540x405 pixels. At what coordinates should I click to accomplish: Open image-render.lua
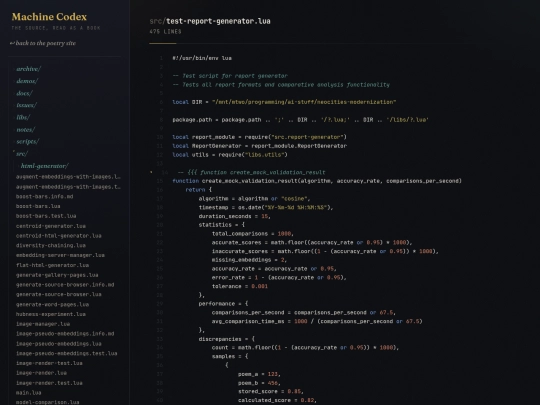pos(41,373)
